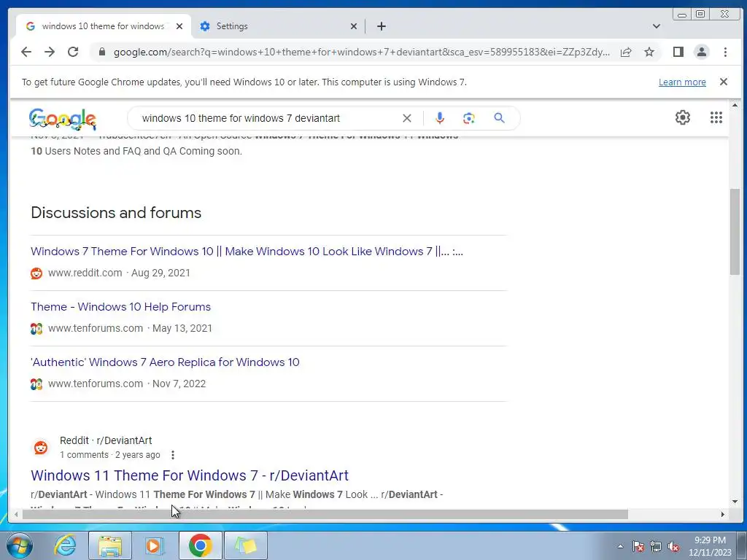The image size is (747, 560).
Task: Open the Action Center flag icon
Action: (x=638, y=546)
